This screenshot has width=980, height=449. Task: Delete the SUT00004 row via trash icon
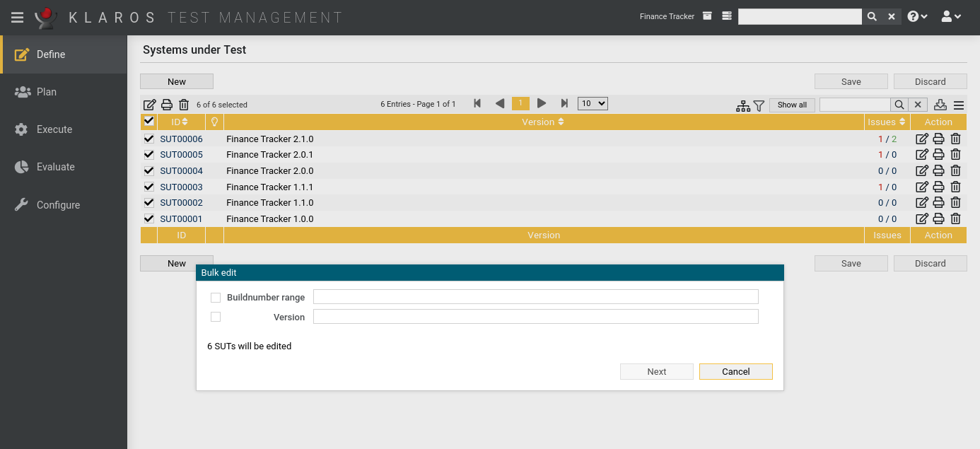pyautogui.click(x=955, y=171)
